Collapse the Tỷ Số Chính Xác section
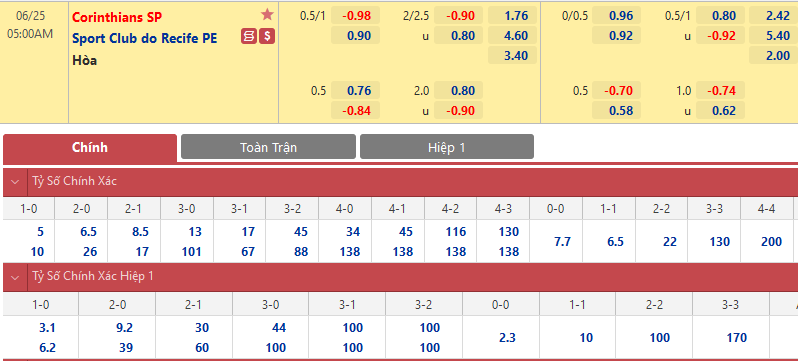 click(15, 181)
